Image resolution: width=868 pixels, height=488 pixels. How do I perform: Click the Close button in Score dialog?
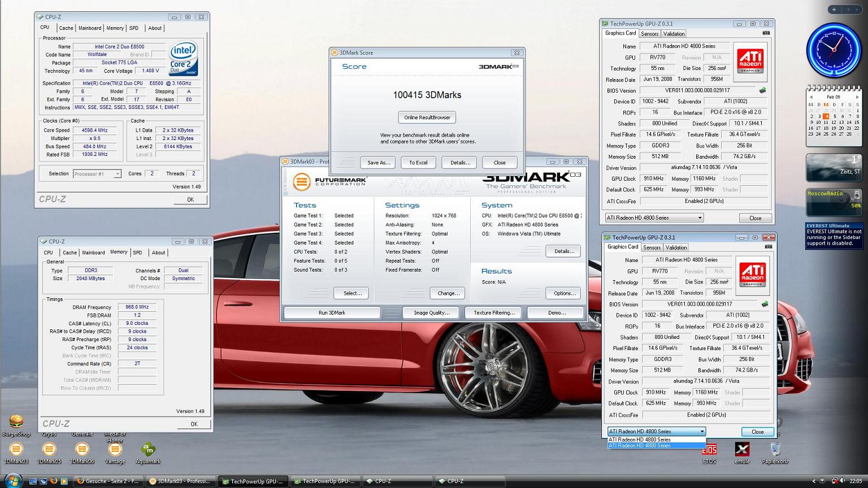(x=500, y=163)
